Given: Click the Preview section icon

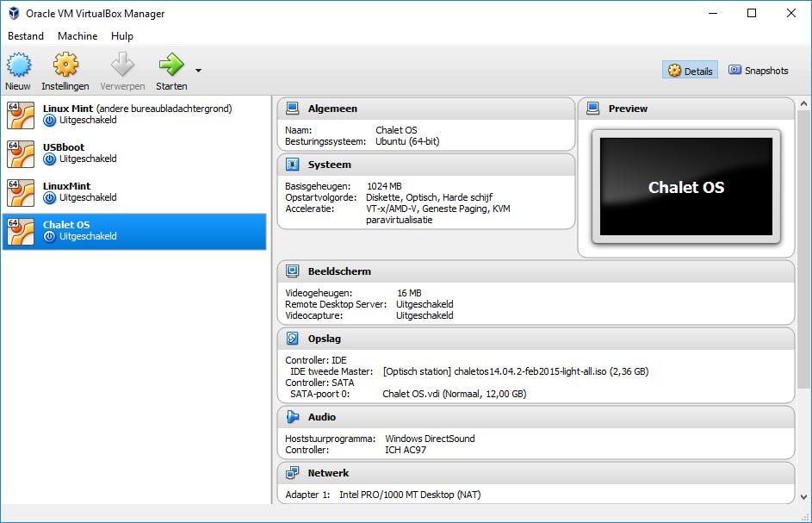Looking at the screenshot, I should [x=593, y=109].
